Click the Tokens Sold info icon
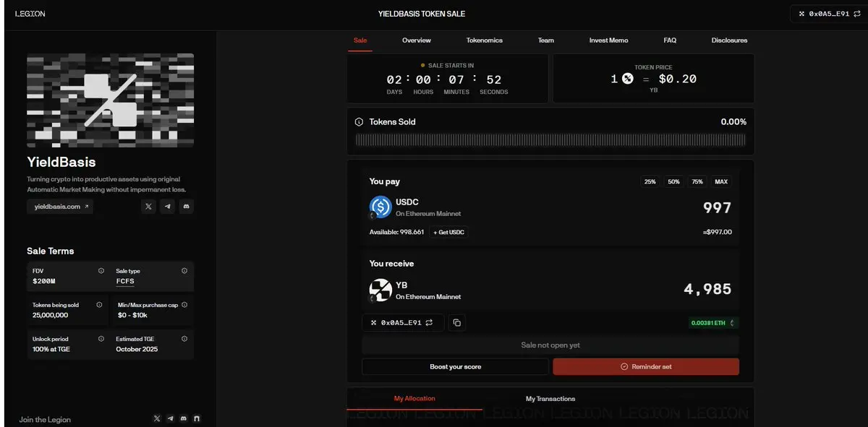 tap(359, 122)
